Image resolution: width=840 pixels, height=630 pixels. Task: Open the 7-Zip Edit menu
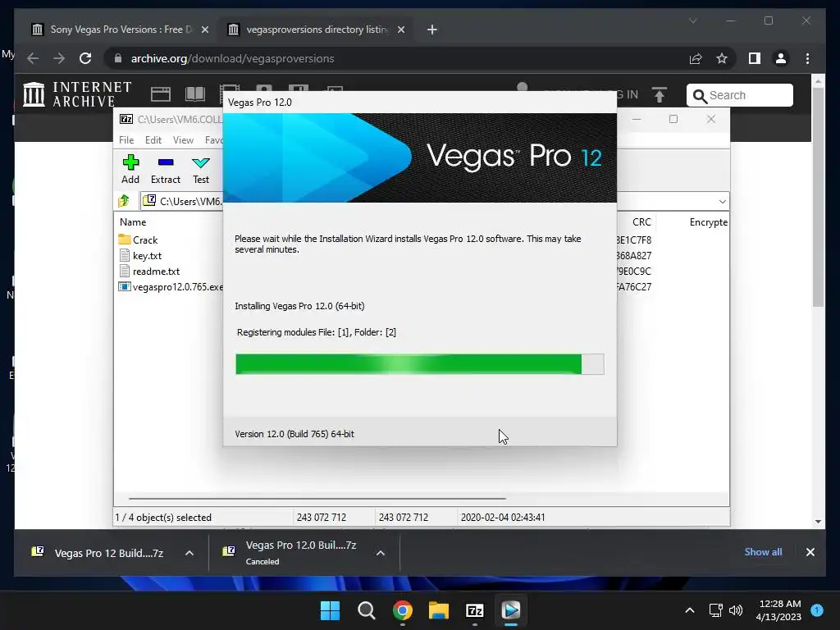[x=153, y=139]
